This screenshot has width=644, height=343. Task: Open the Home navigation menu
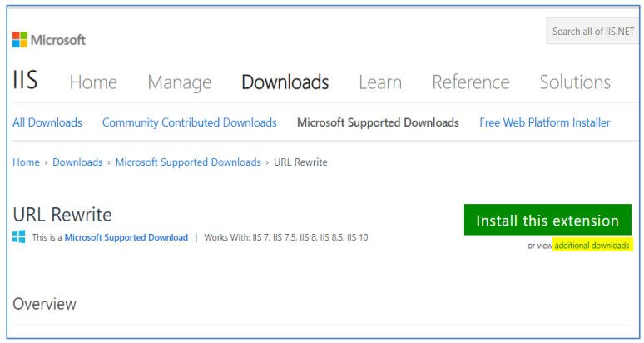point(93,82)
